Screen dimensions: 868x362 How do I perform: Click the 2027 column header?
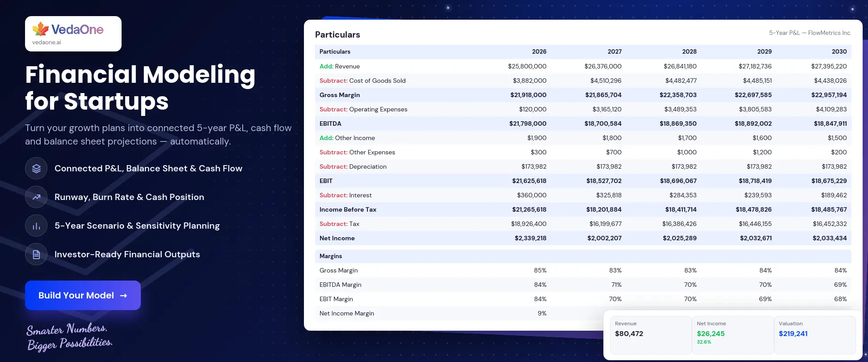(x=615, y=51)
